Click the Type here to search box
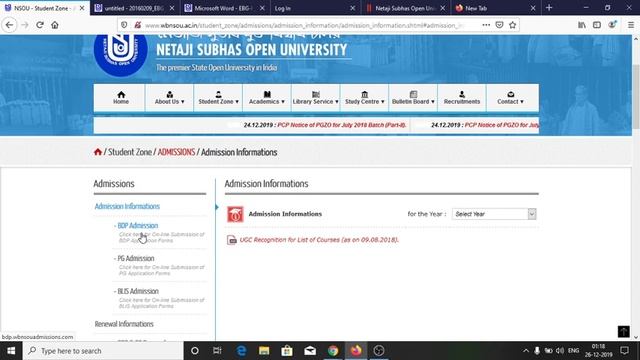Image resolution: width=640 pixels, height=360 pixels. [x=103, y=351]
